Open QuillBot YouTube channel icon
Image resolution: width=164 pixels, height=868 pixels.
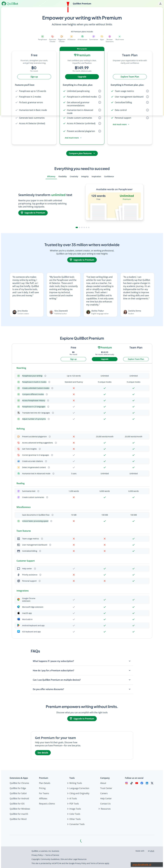point(137,783)
